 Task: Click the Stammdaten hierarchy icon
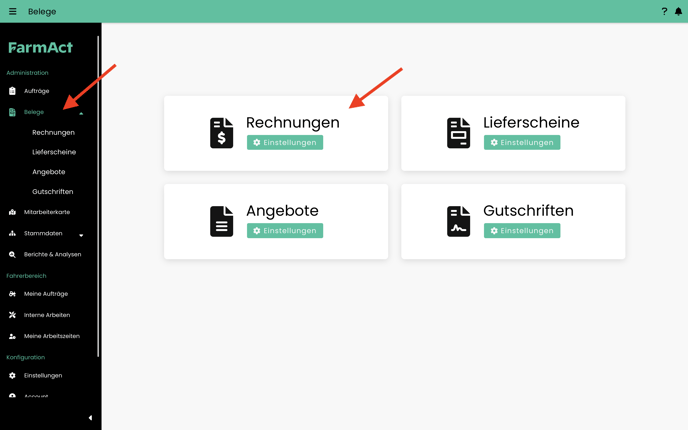click(x=12, y=233)
